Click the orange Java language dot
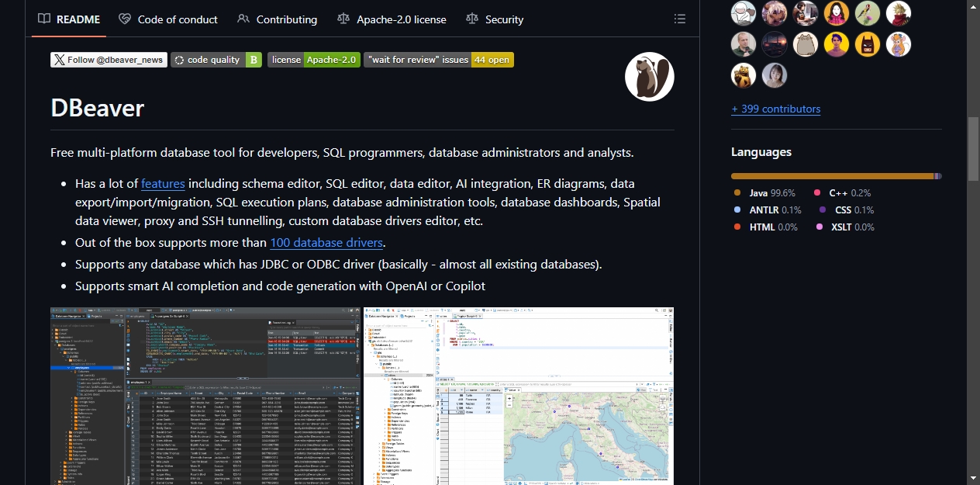 (x=737, y=192)
